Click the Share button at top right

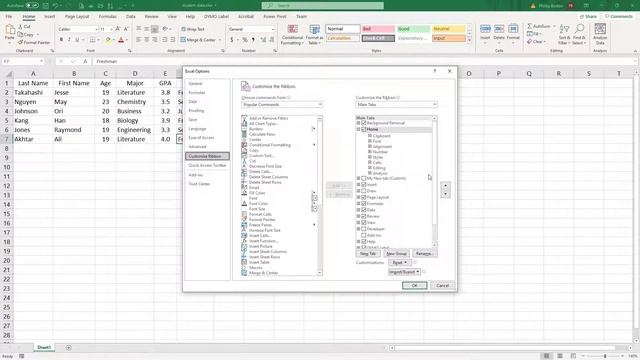(x=588, y=17)
